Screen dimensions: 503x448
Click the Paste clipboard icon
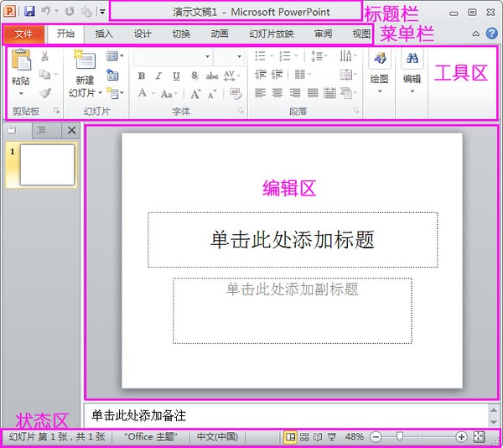coord(21,60)
